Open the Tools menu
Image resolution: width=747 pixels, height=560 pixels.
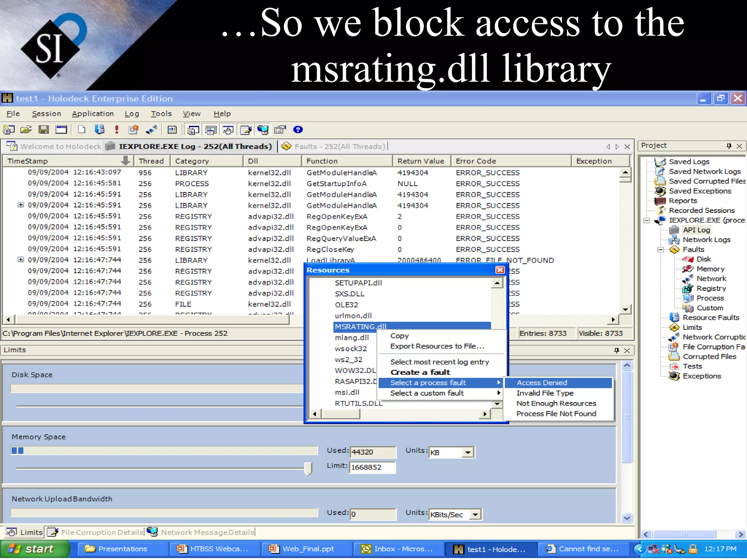point(161,114)
